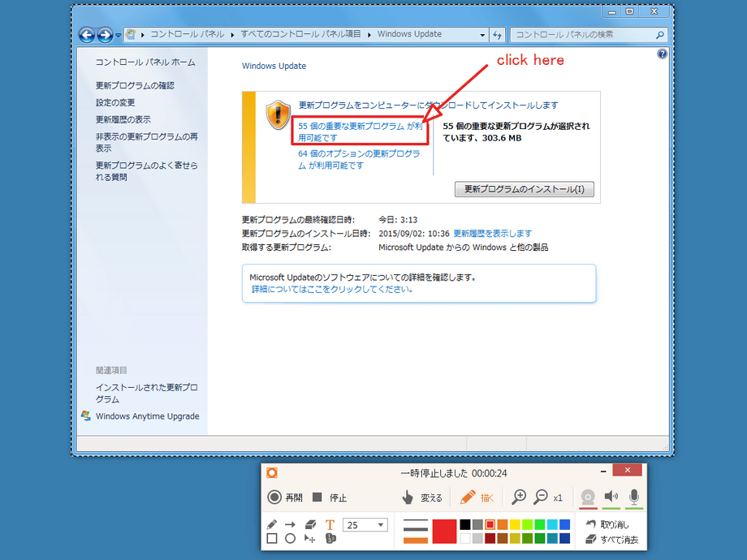
Task: Clear all drawings with すべて消去
Action: point(611,539)
